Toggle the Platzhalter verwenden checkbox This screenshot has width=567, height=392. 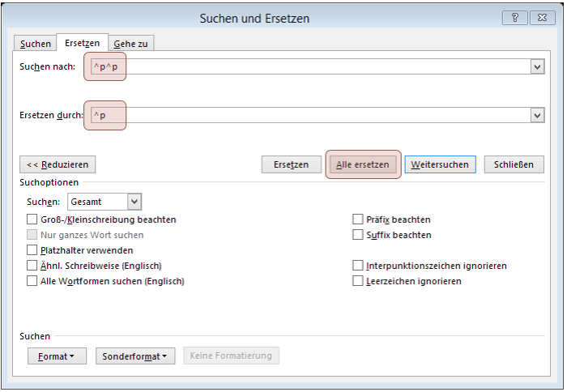coord(32,250)
